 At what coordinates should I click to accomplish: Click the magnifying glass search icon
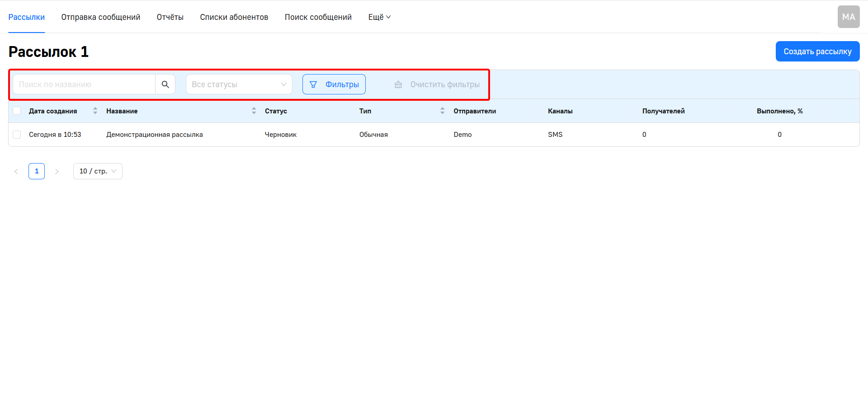(165, 84)
